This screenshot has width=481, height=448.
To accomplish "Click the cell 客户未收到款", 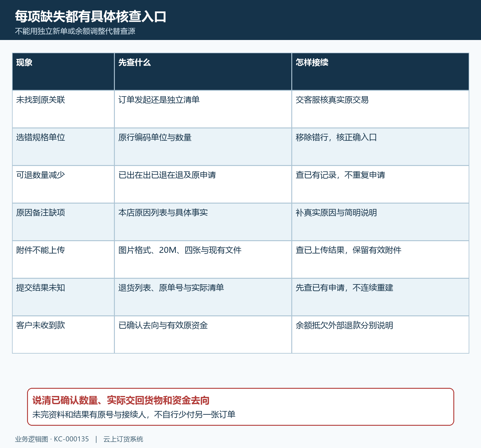I will (63, 335).
